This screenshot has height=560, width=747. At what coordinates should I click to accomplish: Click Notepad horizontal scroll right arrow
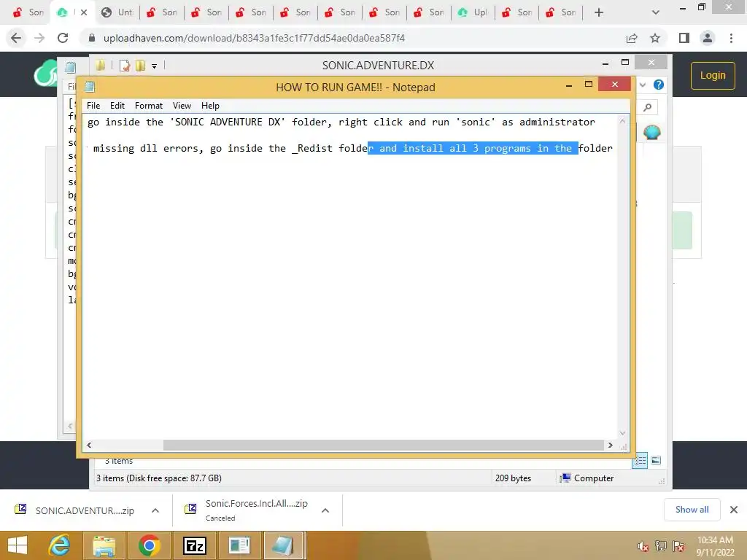(x=611, y=446)
